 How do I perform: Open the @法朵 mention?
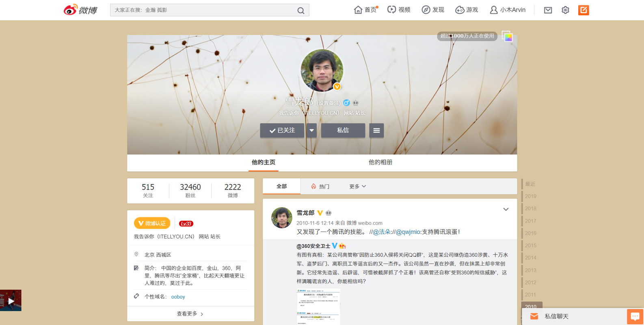point(382,232)
